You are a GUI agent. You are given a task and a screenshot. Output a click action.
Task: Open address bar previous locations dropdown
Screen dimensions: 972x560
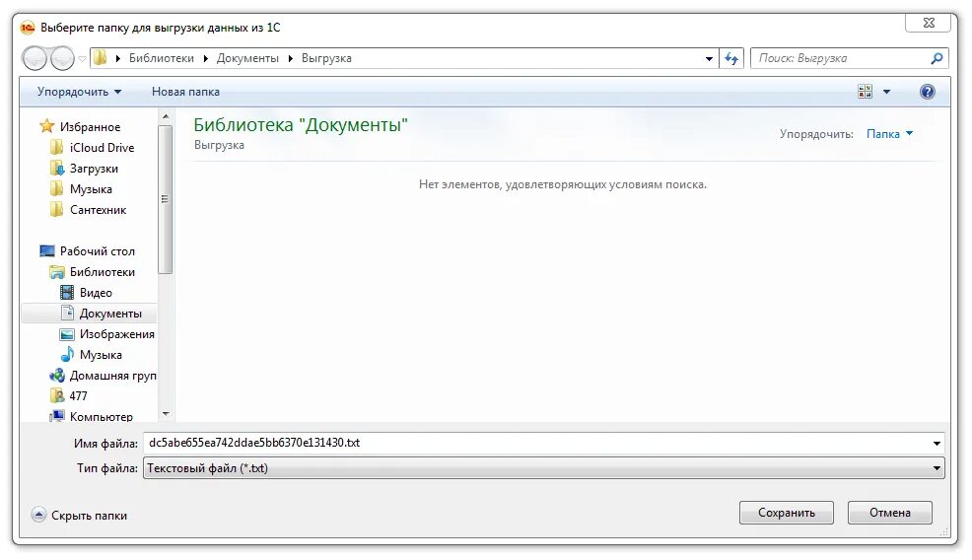709,59
